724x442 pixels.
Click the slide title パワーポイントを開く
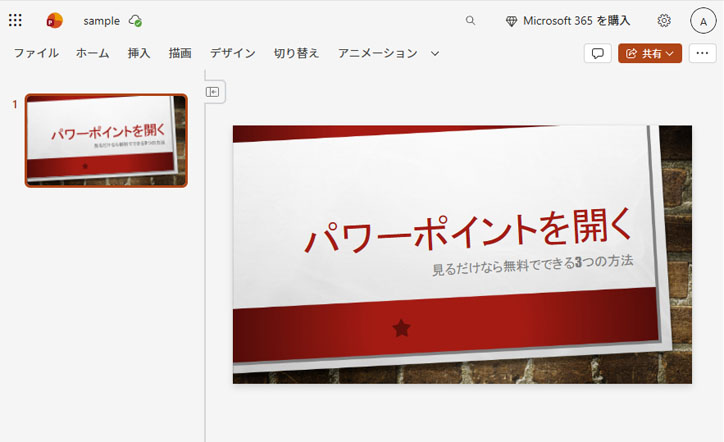point(468,232)
